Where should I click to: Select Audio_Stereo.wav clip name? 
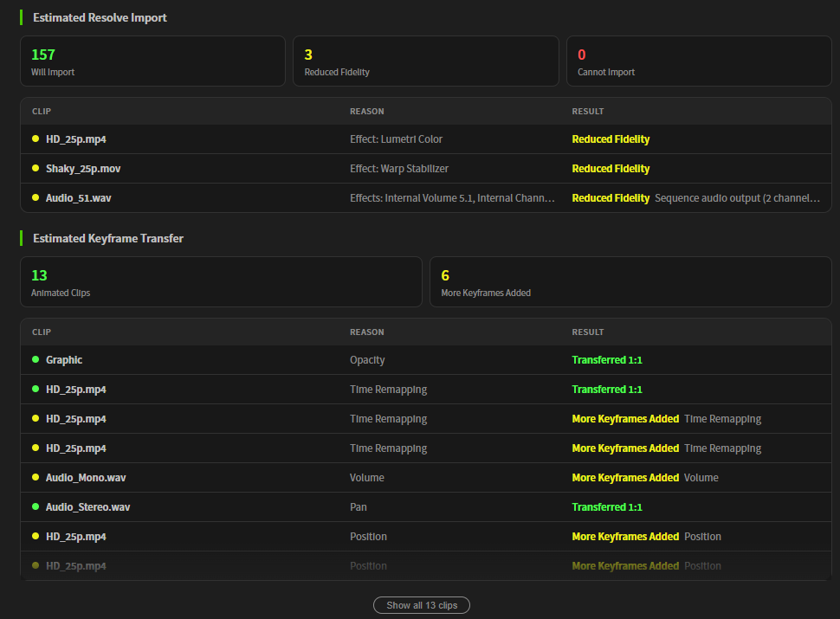coord(87,507)
